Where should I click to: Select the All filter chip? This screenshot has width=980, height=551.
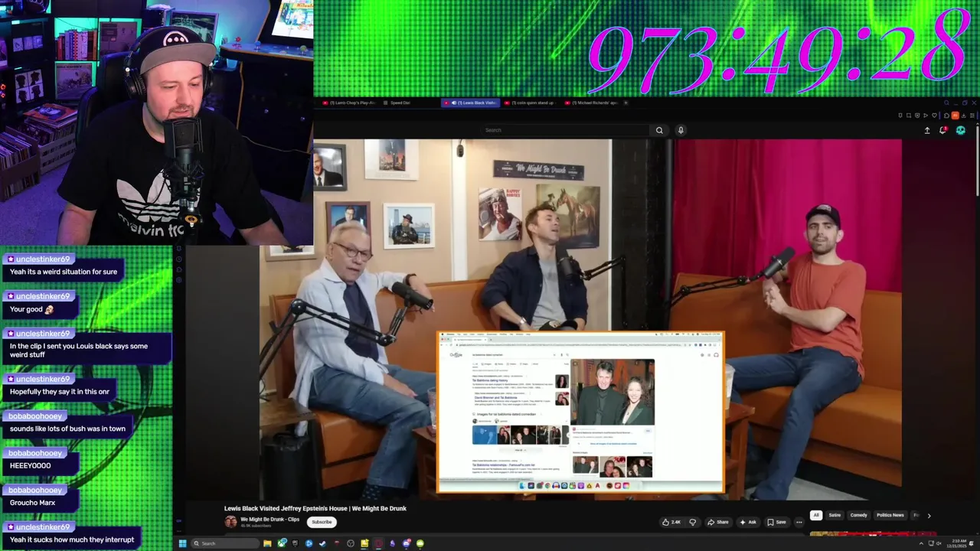click(x=816, y=515)
